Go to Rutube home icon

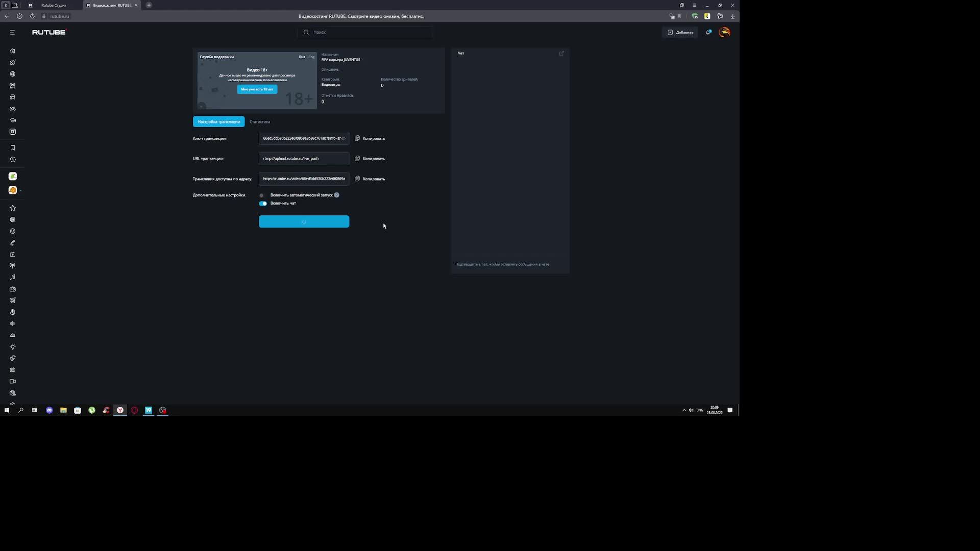tap(13, 51)
